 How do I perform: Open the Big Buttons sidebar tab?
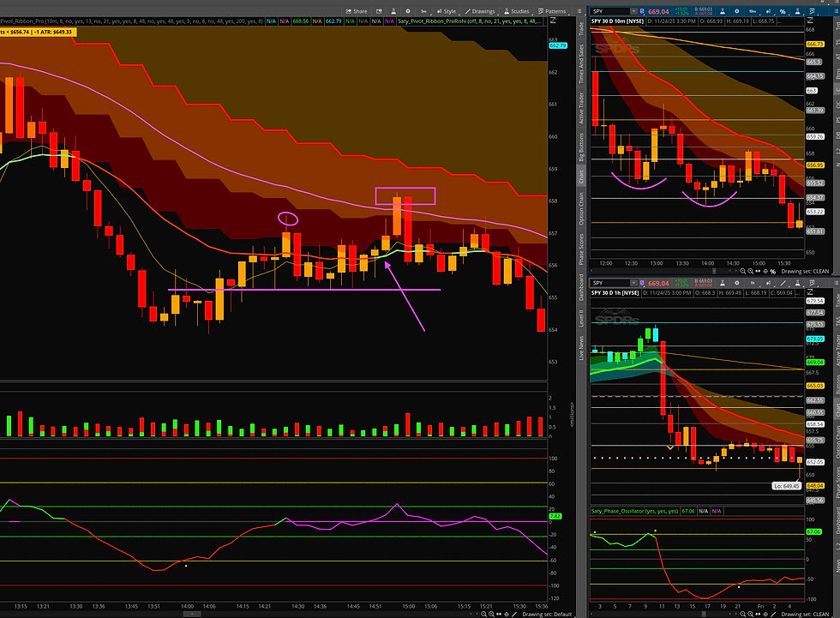click(581, 147)
